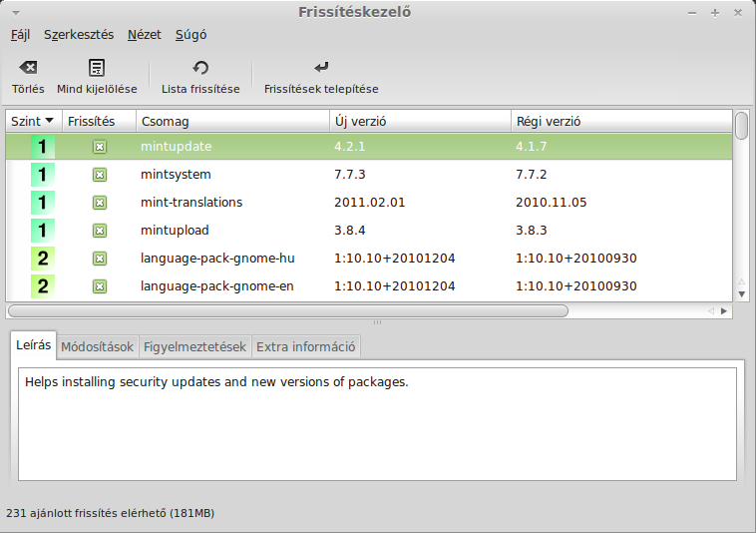Click status bar text 231 ajánlott frissítés

pyautogui.click(x=110, y=513)
